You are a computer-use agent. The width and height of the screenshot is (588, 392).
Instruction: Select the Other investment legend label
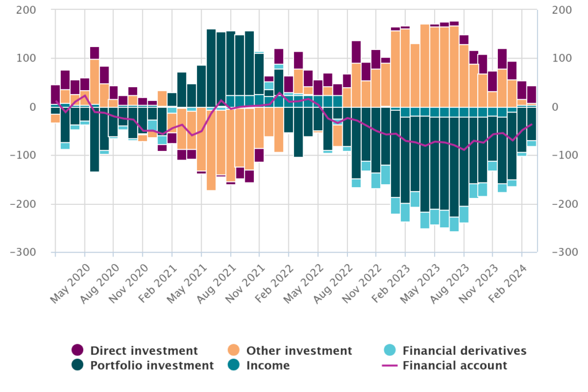[299, 351]
